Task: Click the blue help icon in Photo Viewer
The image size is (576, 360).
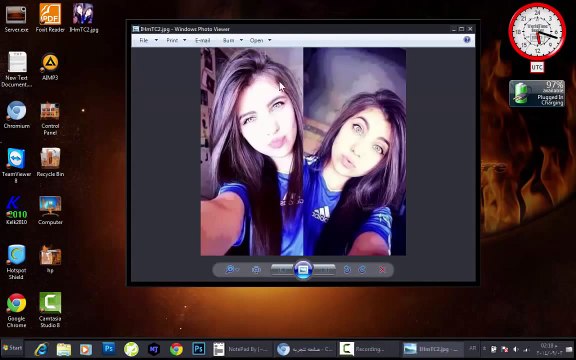Action: click(x=467, y=40)
